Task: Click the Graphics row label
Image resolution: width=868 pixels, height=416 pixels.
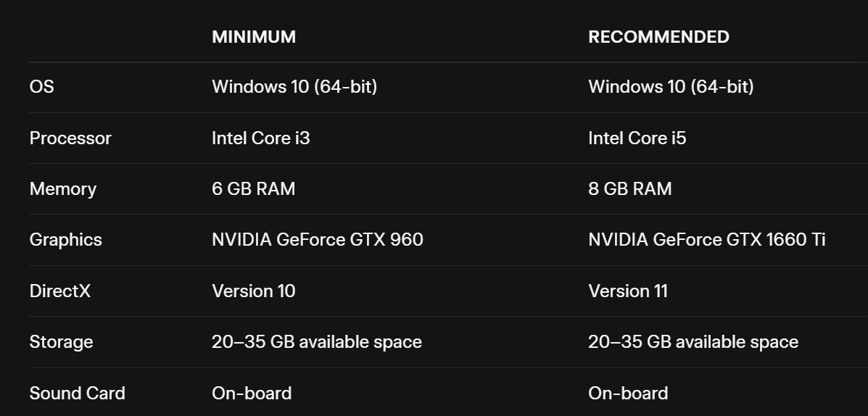Action: click(66, 240)
